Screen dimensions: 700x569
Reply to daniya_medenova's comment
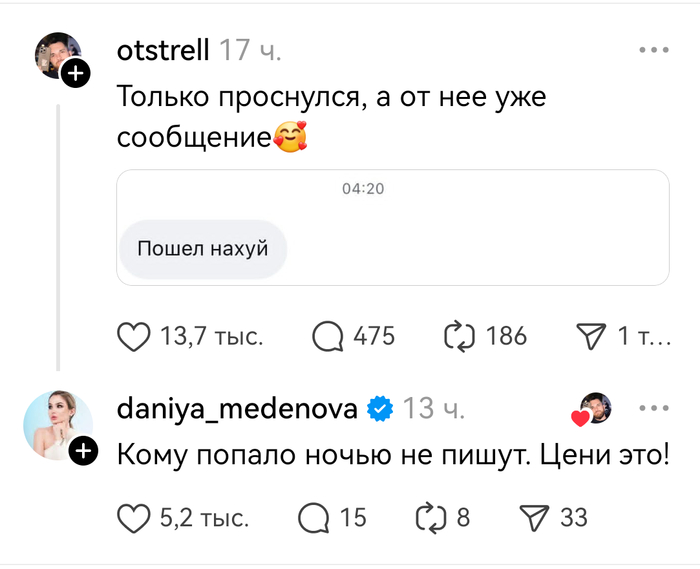click(314, 517)
